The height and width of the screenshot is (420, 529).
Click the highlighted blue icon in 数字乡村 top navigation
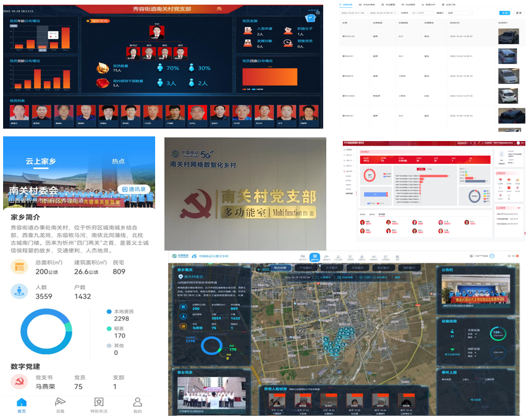(x=314, y=257)
